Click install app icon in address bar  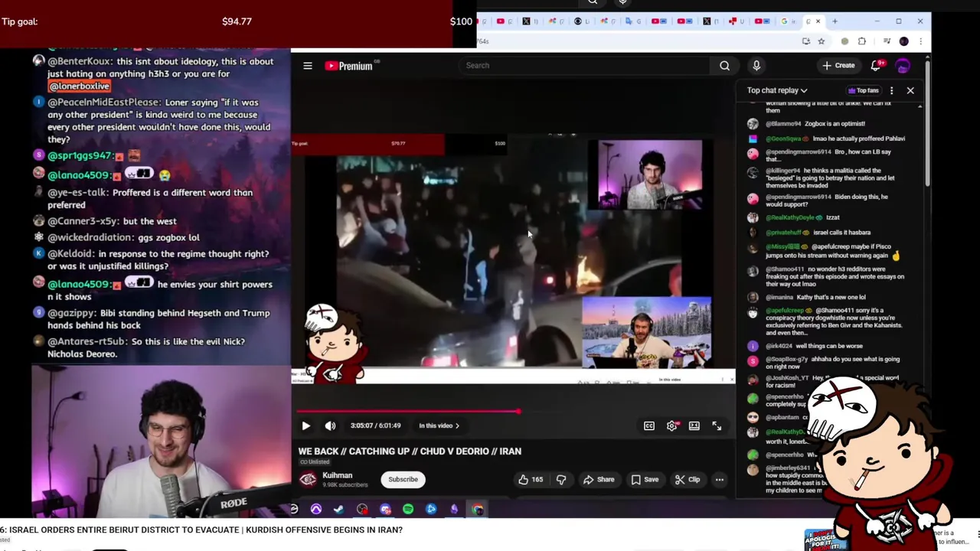(805, 41)
